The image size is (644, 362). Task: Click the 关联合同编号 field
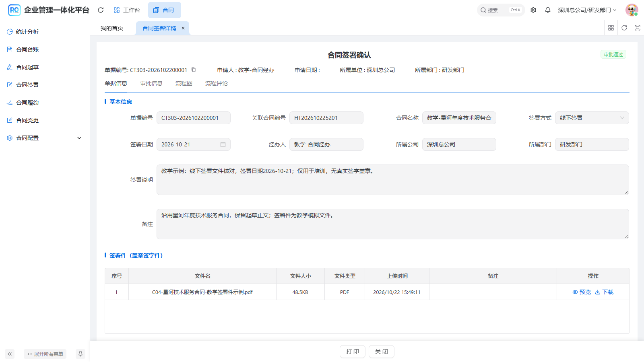(326, 118)
